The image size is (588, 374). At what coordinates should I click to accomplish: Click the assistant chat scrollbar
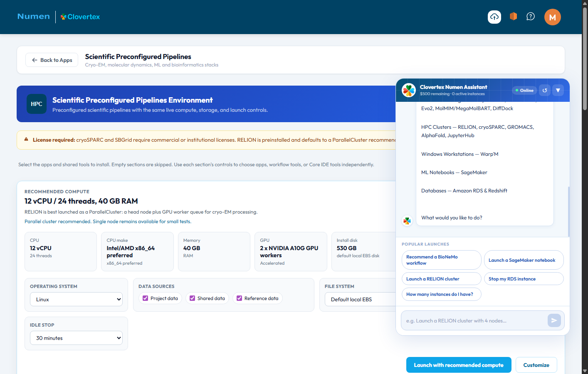pyautogui.click(x=568, y=212)
